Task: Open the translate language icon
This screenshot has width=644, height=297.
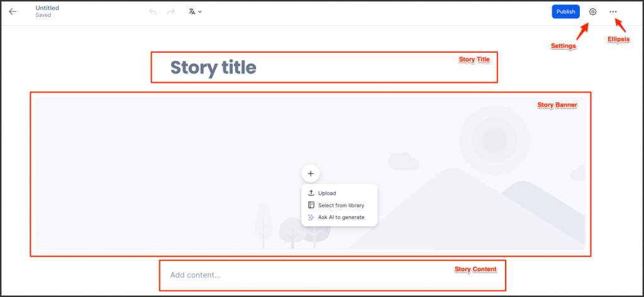Action: [192, 11]
